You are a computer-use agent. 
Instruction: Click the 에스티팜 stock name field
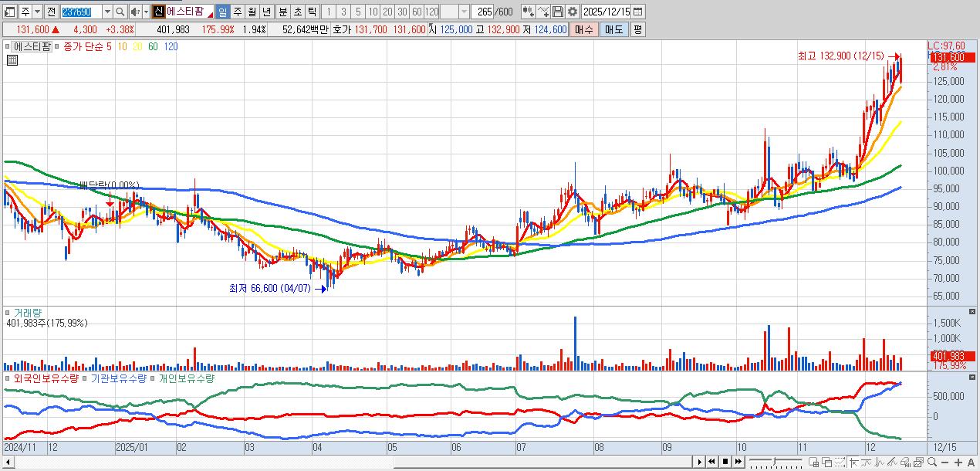[x=190, y=12]
